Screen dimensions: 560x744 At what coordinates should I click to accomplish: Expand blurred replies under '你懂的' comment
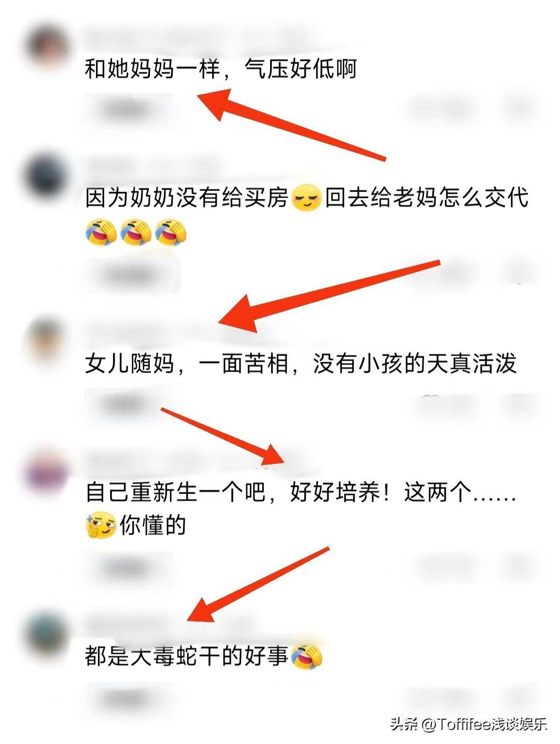coord(128,568)
